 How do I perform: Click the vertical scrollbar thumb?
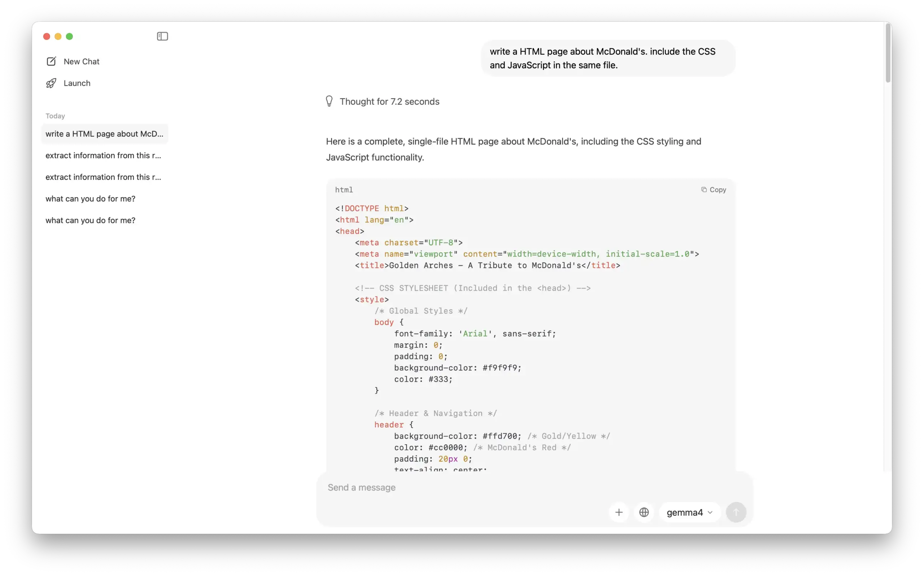click(888, 53)
